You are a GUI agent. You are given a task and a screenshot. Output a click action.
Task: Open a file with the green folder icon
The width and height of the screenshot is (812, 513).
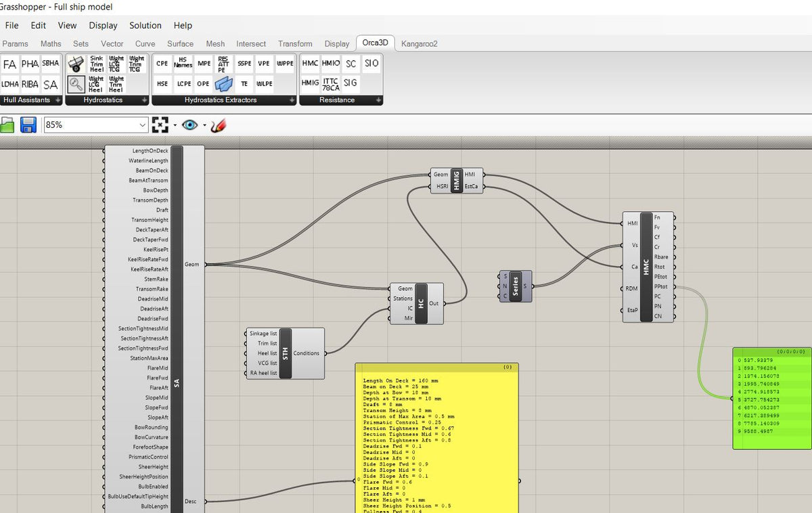pos(7,125)
